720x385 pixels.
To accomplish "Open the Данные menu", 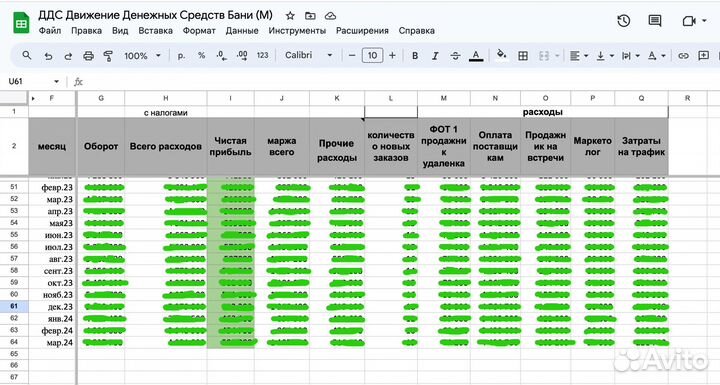I will [242, 31].
